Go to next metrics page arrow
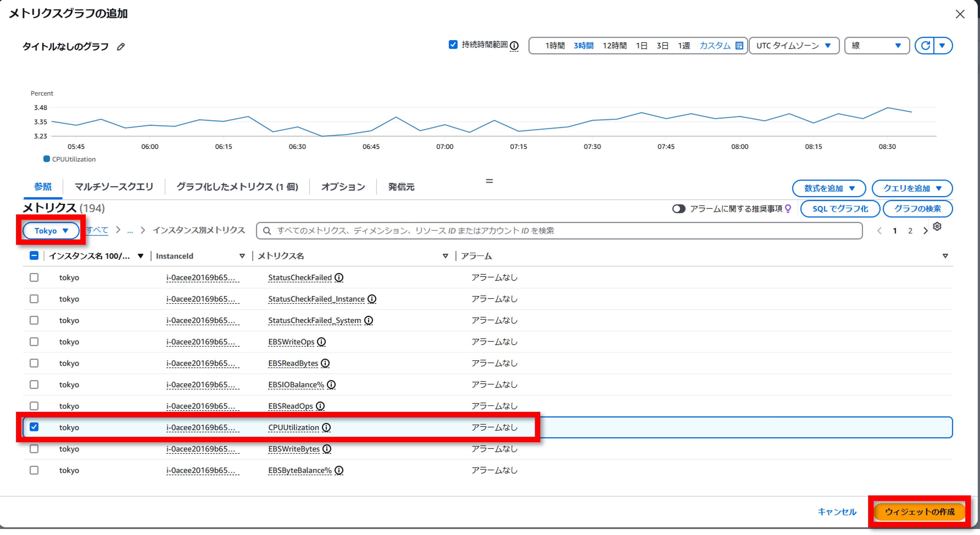Screen dimensions: 980x535 (925, 231)
